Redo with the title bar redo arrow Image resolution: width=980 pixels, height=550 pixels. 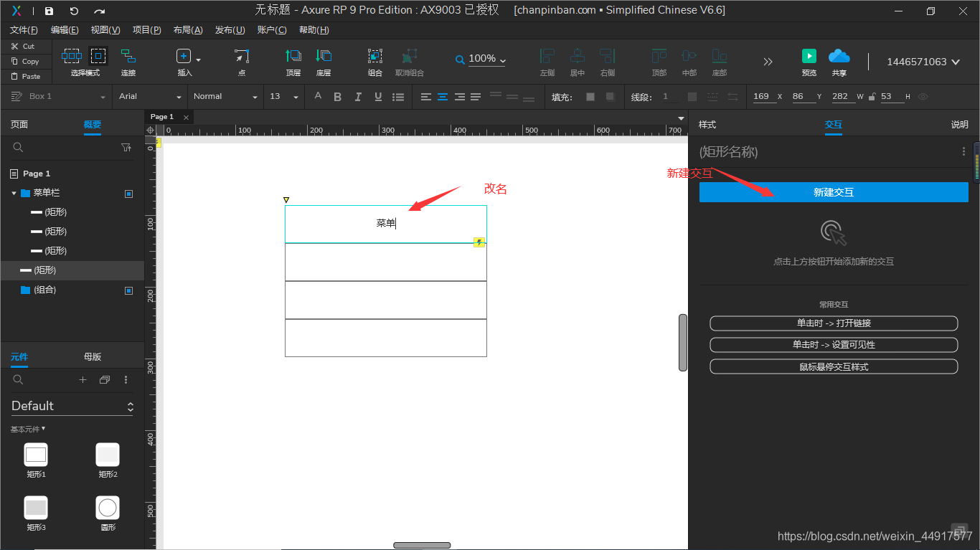click(100, 11)
